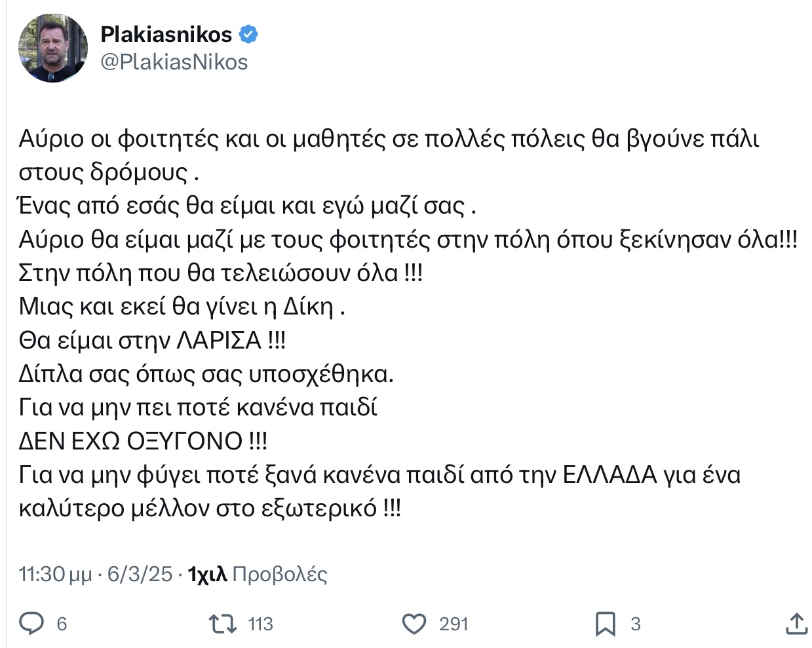The width and height of the screenshot is (812, 648).
Task: Open the @PlakiasNikos handle link
Action: (174, 62)
